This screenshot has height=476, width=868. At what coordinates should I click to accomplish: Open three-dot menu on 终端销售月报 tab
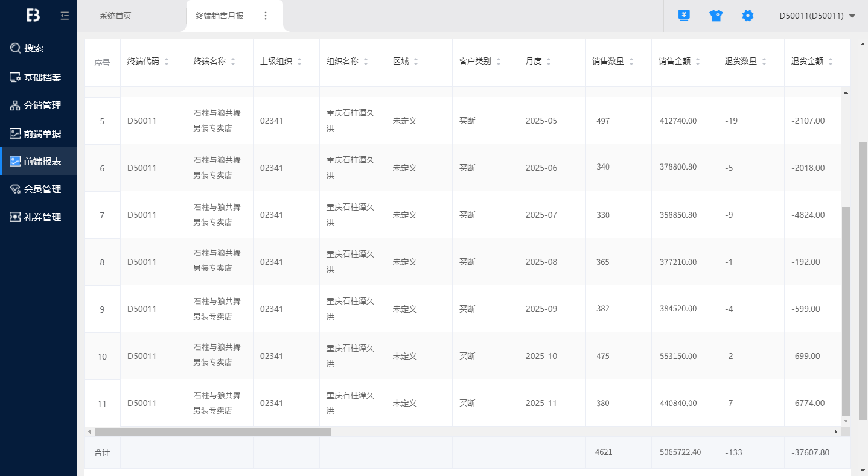266,16
